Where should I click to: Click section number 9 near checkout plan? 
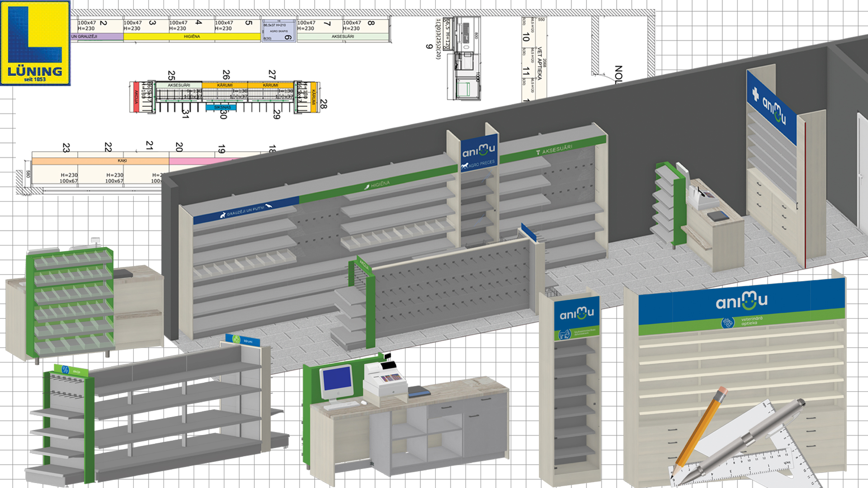(429, 46)
